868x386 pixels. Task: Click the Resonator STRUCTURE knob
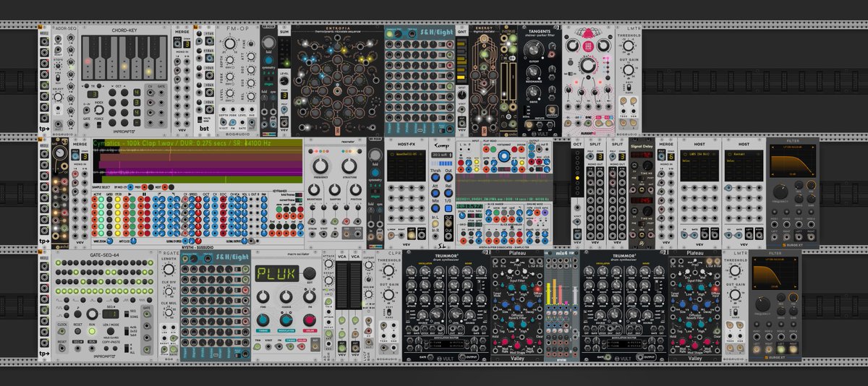click(x=349, y=166)
